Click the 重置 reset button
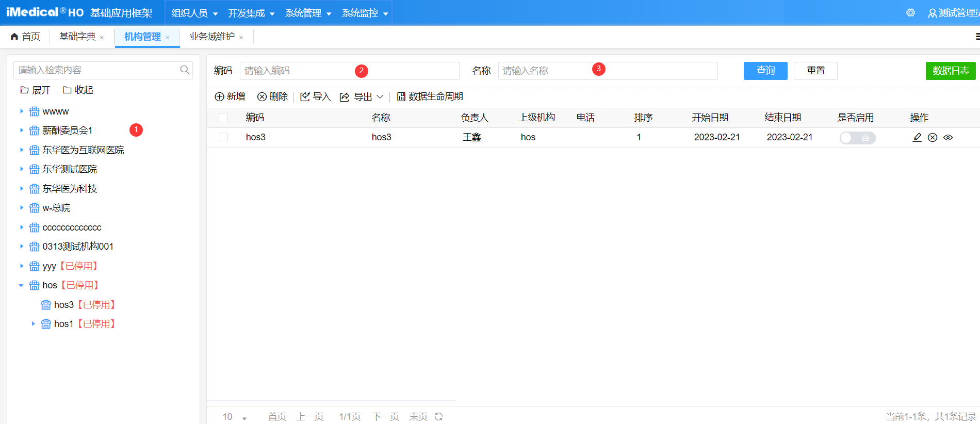The image size is (980, 424). coord(815,71)
